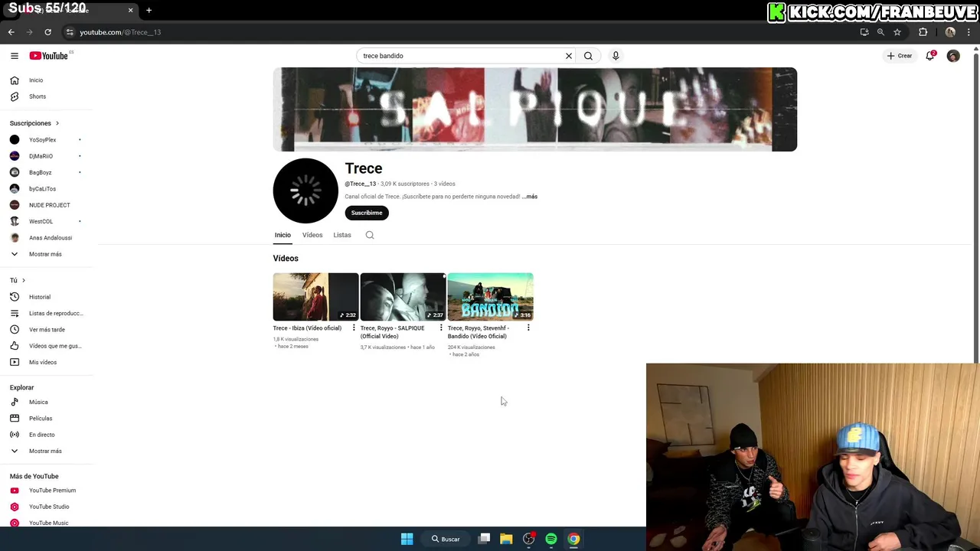Open the Bandido video thumbnail
980x551 pixels.
pos(490,297)
